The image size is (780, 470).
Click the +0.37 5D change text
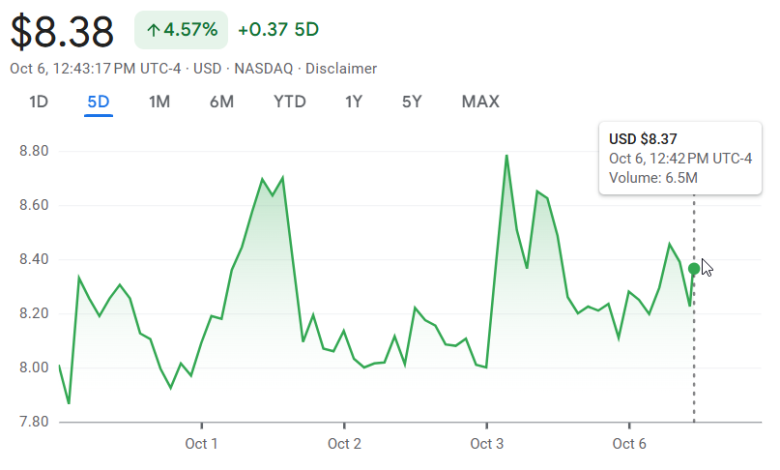(x=278, y=30)
